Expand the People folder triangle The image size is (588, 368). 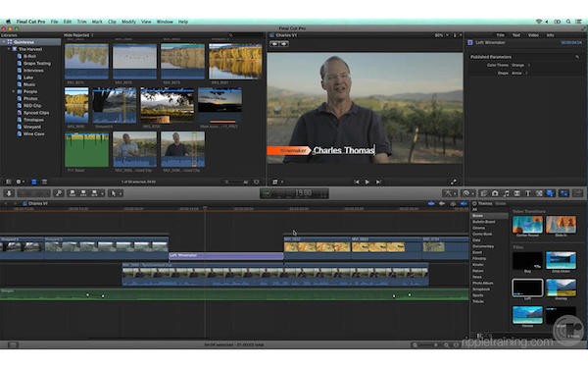[14, 91]
